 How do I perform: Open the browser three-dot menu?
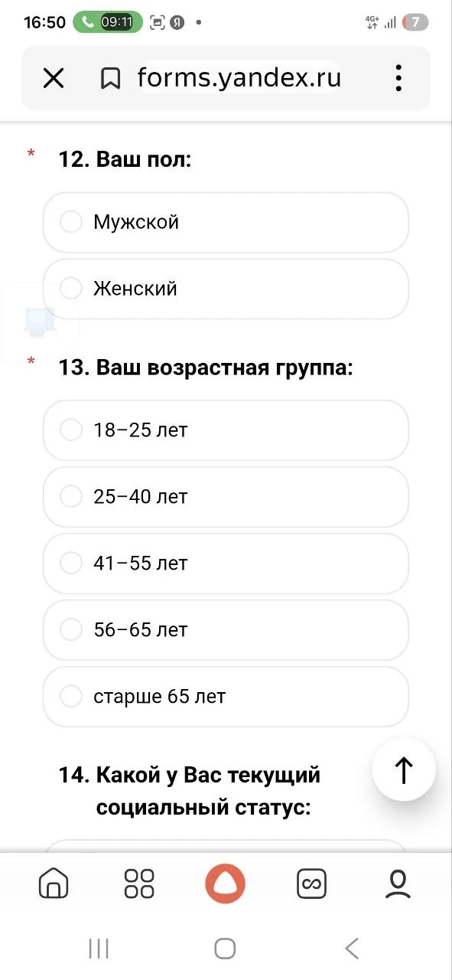point(398,78)
